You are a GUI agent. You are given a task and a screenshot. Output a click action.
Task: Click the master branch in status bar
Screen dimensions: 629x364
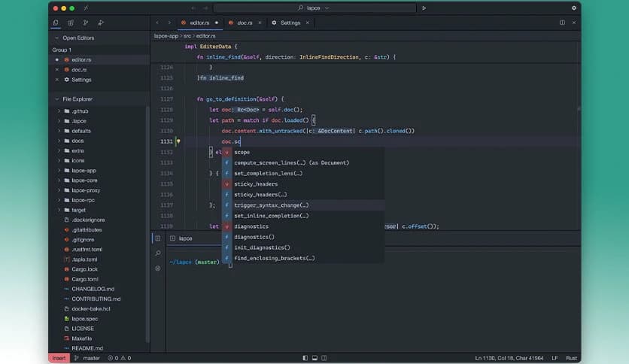pyautogui.click(x=90, y=358)
